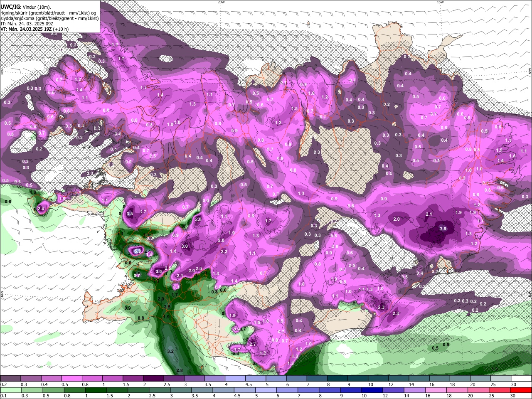Click the 0.1 label in the lower legend row
This screenshot has width=532, height=399.
[x=3, y=396]
